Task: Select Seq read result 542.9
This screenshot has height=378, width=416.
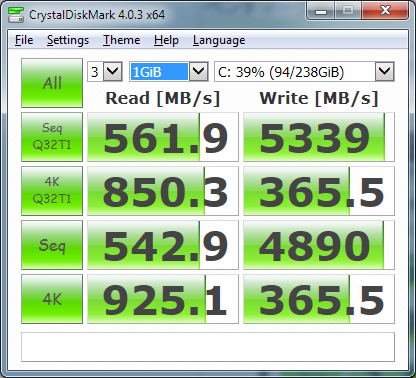Action: point(163,245)
